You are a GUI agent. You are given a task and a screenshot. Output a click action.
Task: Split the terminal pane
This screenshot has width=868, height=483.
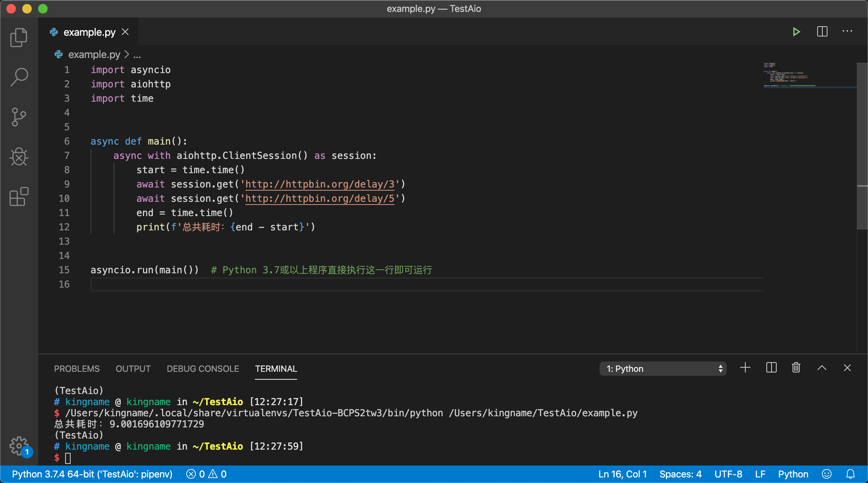pyautogui.click(x=771, y=368)
